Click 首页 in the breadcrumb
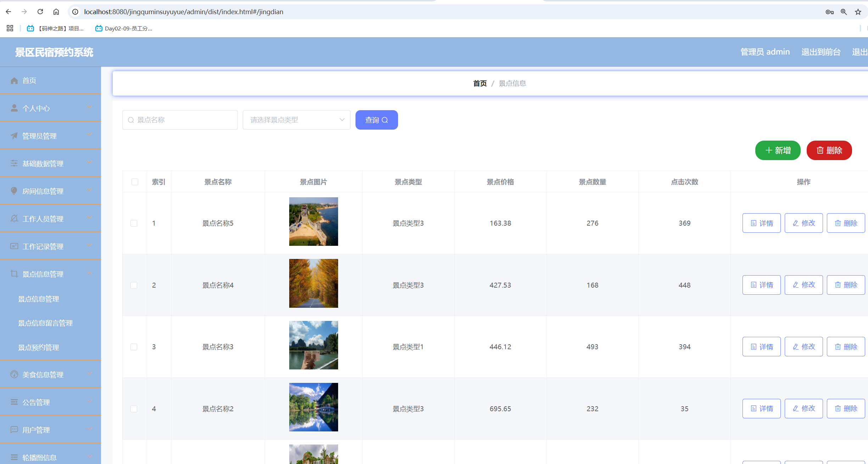868x464 pixels. point(480,83)
